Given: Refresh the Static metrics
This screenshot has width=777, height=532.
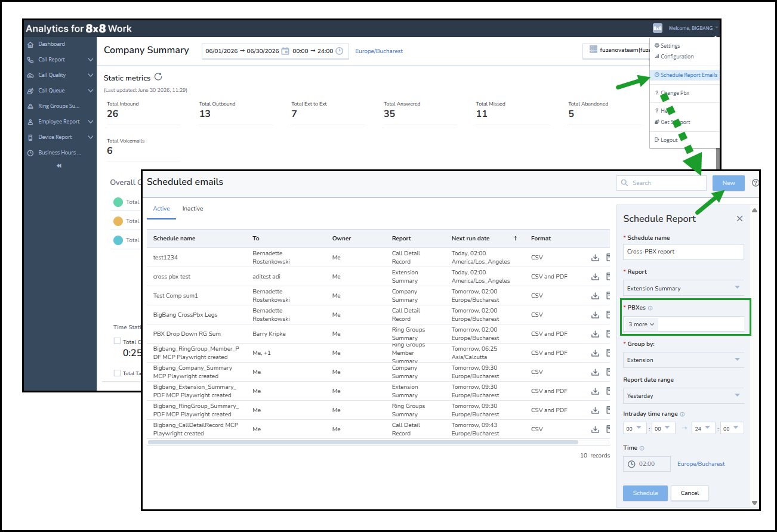Looking at the screenshot, I should pos(158,77).
